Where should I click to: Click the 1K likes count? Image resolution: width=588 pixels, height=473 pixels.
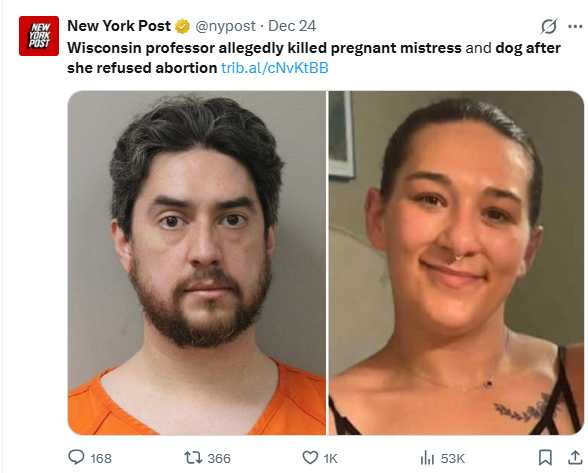(330, 458)
